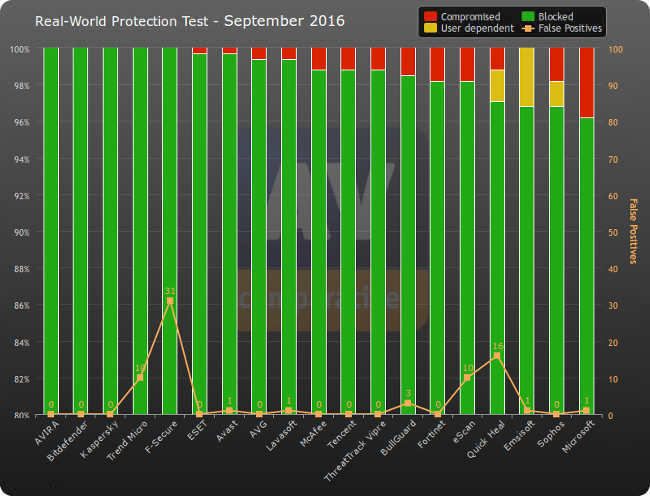The width and height of the screenshot is (650, 496).
Task: Click the red Compromised segment of Microsoft's bar
Action: [x=586, y=82]
